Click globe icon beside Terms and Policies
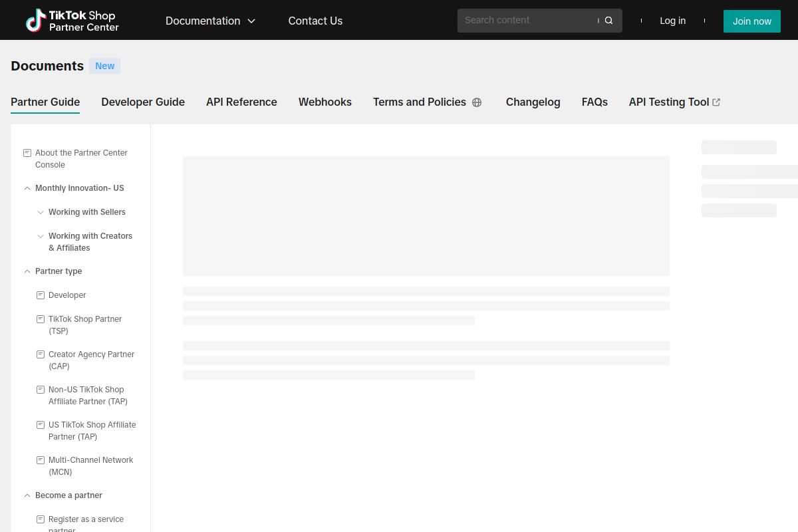Screen dimensions: 798x532 click(477, 102)
